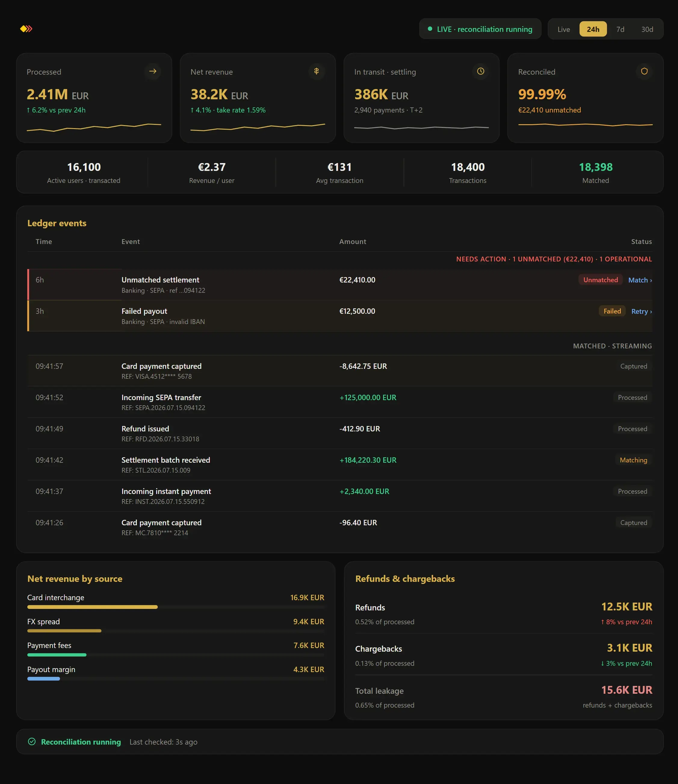Screen dimensions: 678x784
Task: Click the LIVE reconciliation running badge
Action: point(480,29)
